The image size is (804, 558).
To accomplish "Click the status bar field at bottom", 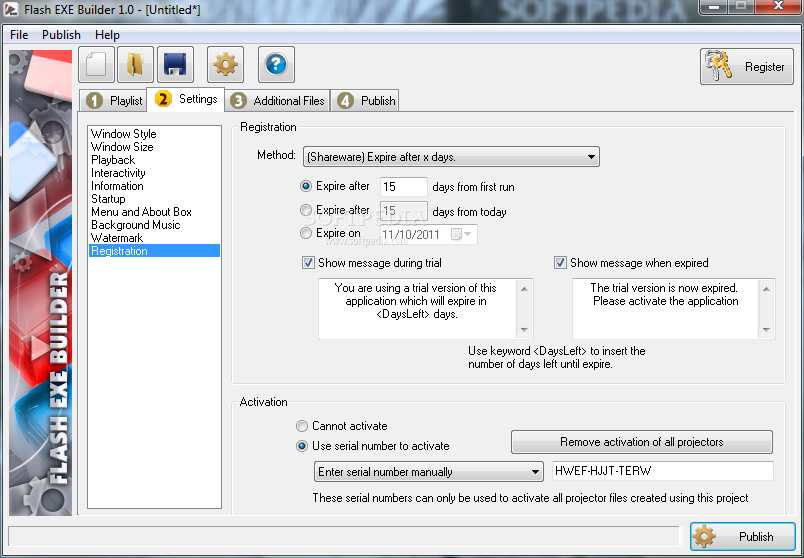I will (344, 536).
